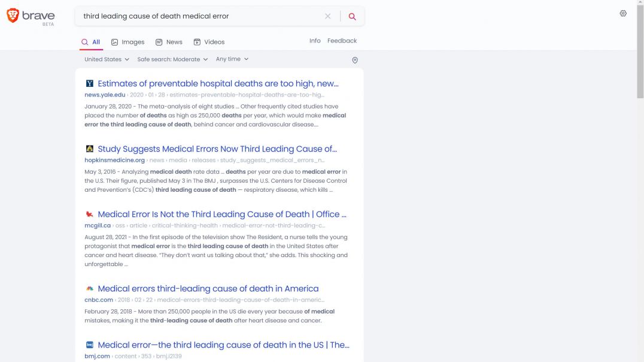Click inside the search query input field
644x362 pixels.
[198, 16]
